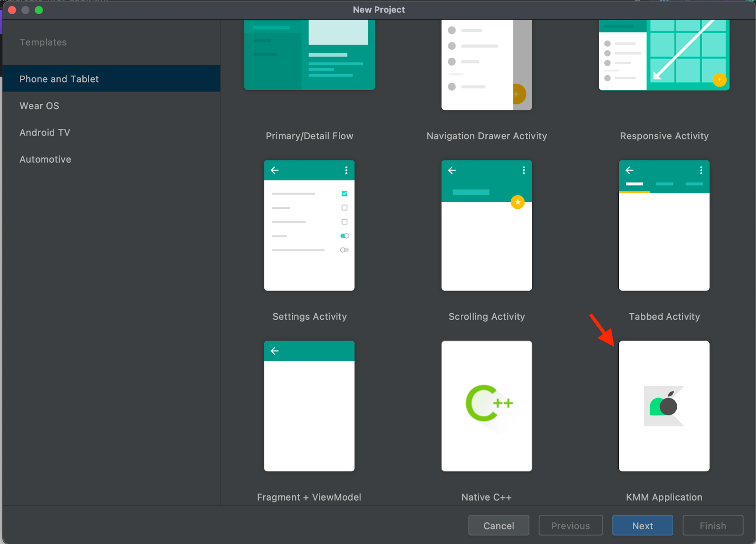756x544 pixels.
Task: Pick the Tabbed Activity template thumbnail
Action: point(664,225)
